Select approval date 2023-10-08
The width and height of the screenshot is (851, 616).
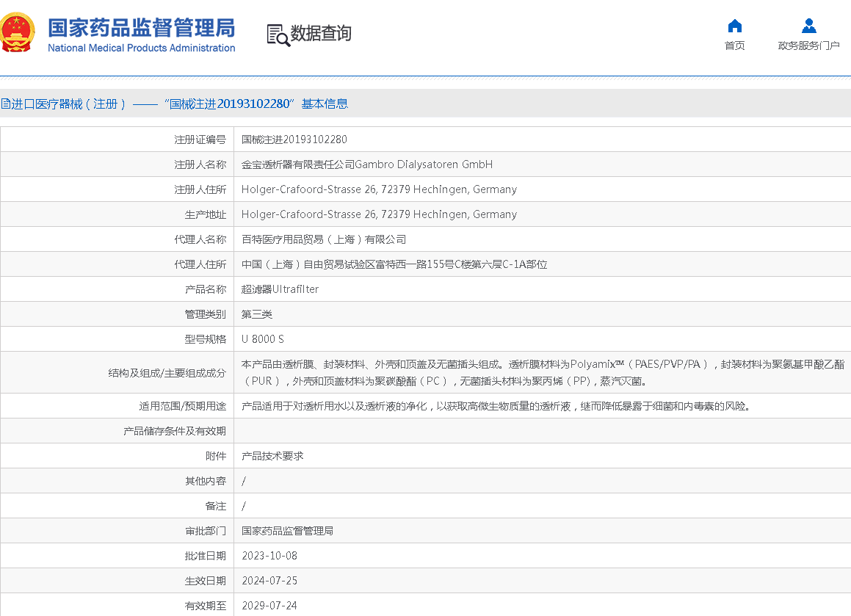pyautogui.click(x=269, y=556)
